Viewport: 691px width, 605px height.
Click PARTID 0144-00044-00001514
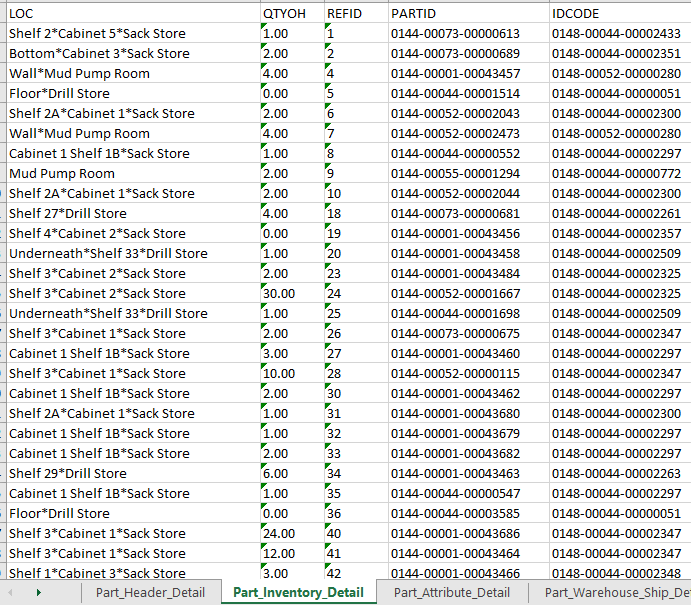click(x=468, y=93)
